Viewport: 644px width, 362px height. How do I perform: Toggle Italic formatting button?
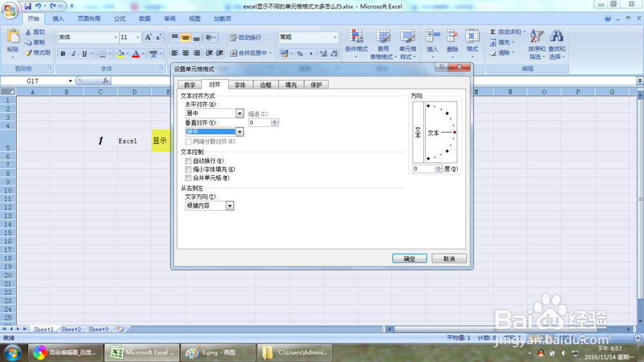pyautogui.click(x=73, y=53)
